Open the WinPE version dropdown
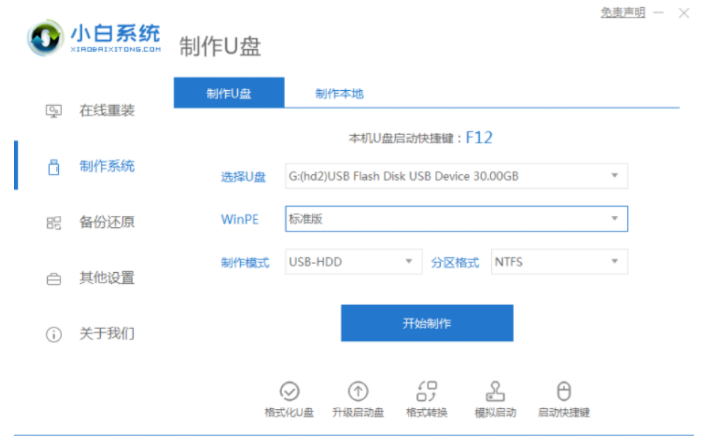The height and width of the screenshot is (436, 718). point(456,218)
